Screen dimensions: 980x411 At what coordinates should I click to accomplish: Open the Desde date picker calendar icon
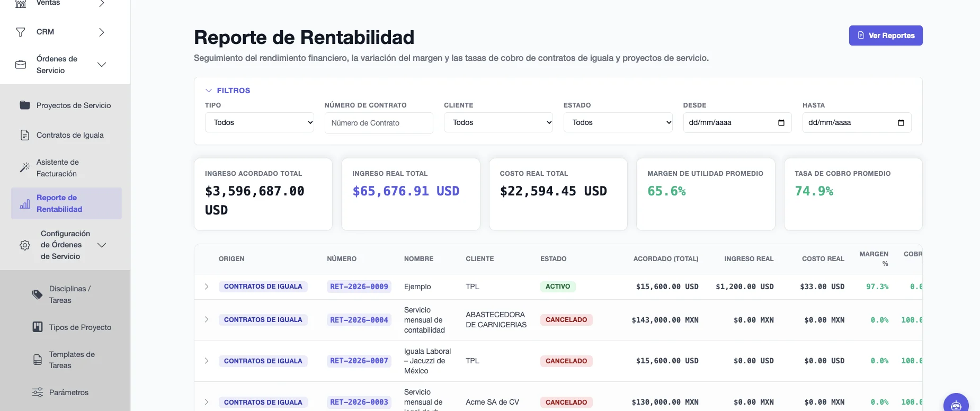coord(781,123)
